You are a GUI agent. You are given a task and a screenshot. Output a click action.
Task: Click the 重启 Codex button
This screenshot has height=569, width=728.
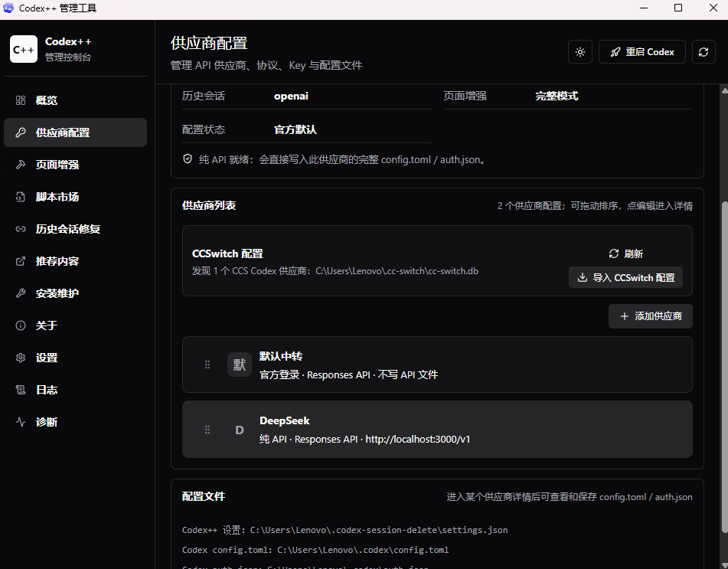click(x=642, y=52)
